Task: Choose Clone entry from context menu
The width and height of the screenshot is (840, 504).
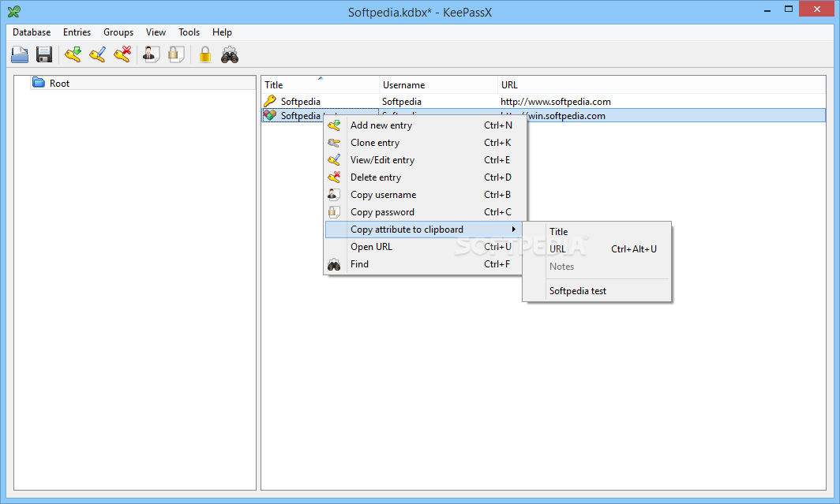Action: [x=423, y=143]
